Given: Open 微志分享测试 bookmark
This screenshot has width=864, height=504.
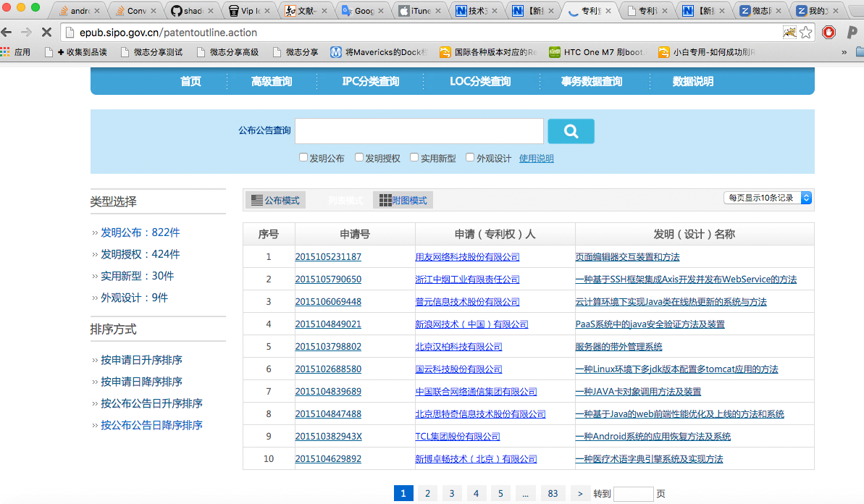Looking at the screenshot, I should [151, 52].
